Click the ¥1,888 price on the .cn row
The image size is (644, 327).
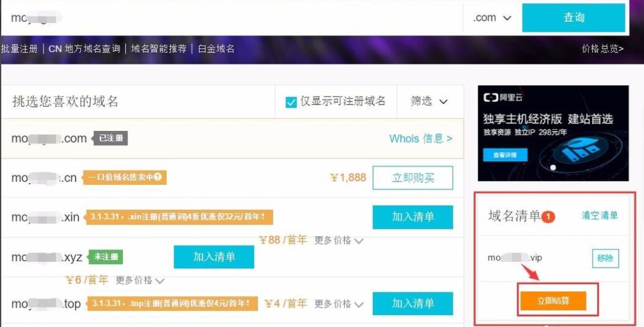pos(348,178)
